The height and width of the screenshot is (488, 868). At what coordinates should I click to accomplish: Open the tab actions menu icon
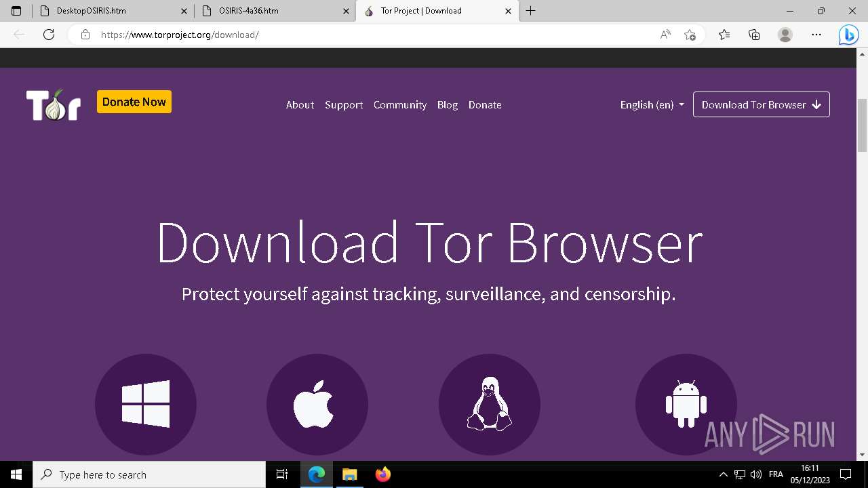tap(16, 11)
